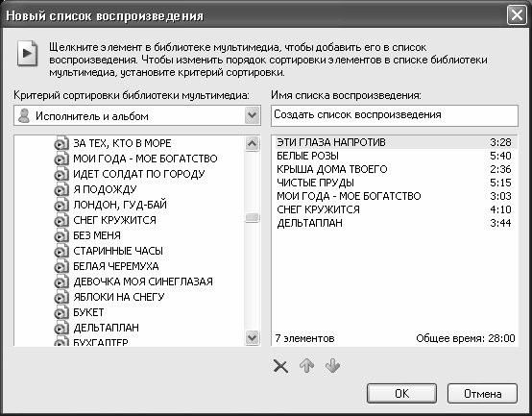This screenshot has width=532, height=416.
Task: Select БЕЛЫЕ РОЗЫ in the playlist
Action: pos(395,156)
